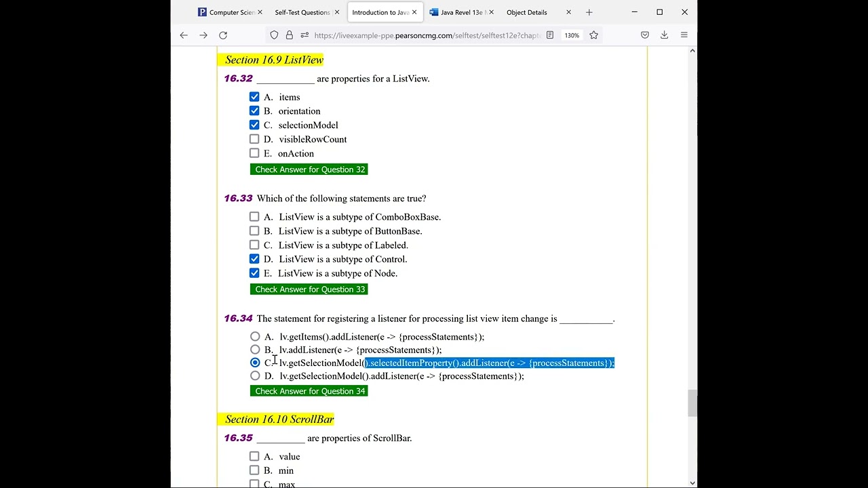This screenshot has width=868, height=488.
Task: Close the Self-Test Questions tab
Action: pos(337,12)
